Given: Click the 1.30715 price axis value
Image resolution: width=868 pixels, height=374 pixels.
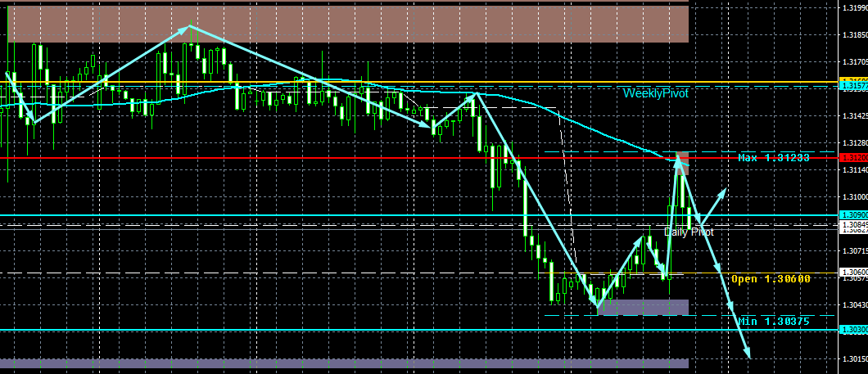Looking at the screenshot, I should (x=855, y=251).
